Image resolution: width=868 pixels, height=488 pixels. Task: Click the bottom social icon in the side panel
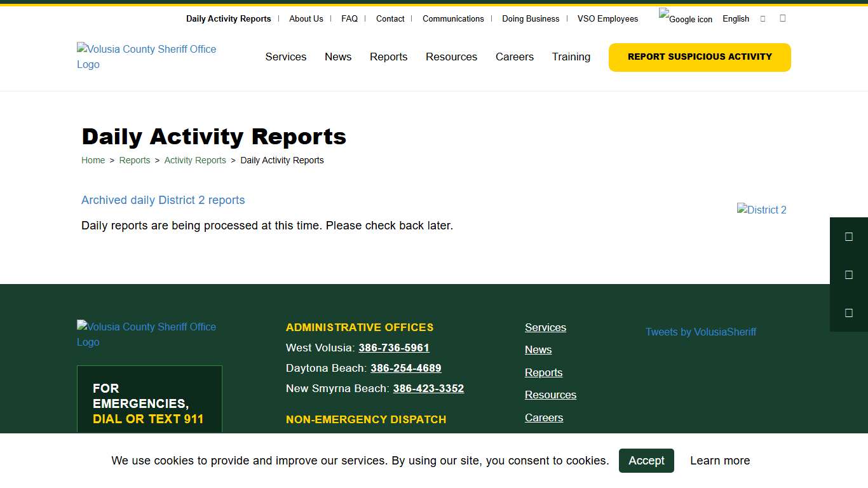(x=849, y=313)
